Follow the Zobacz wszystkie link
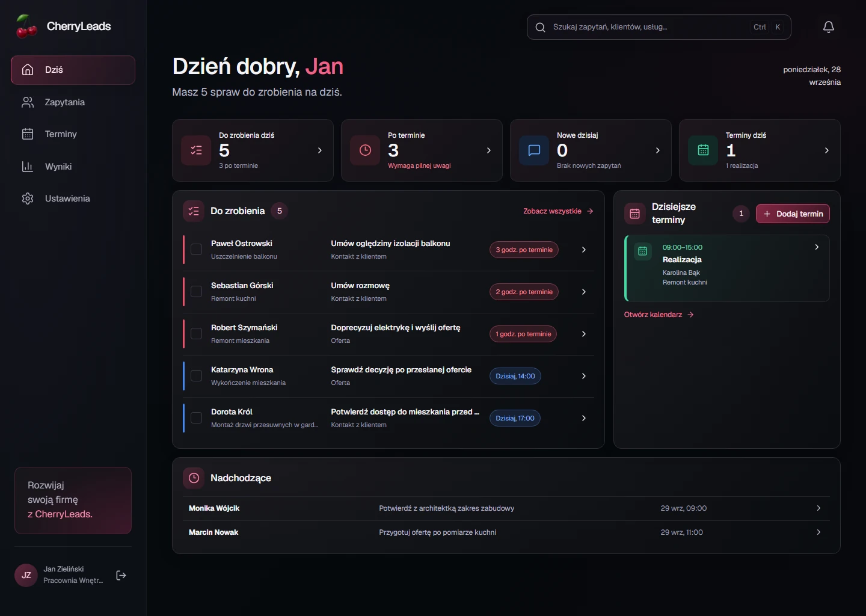Viewport: 866px width, 616px height. click(558, 211)
